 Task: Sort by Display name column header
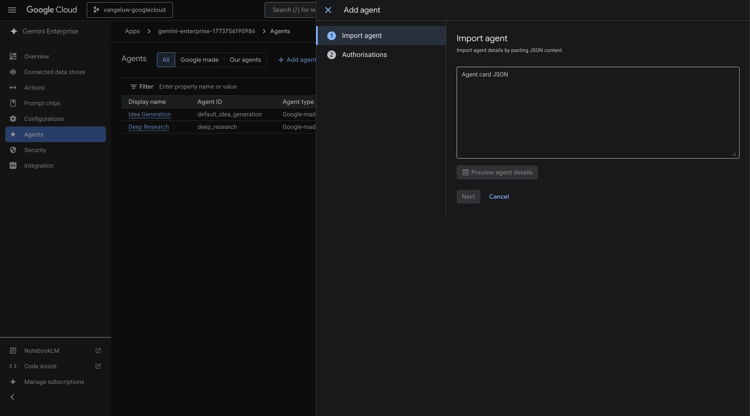[x=147, y=102]
